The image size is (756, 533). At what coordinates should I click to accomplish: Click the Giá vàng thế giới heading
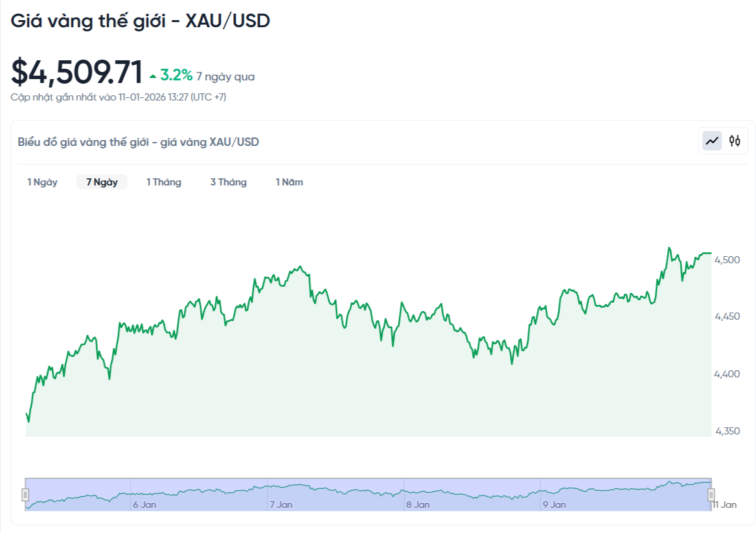point(140,21)
